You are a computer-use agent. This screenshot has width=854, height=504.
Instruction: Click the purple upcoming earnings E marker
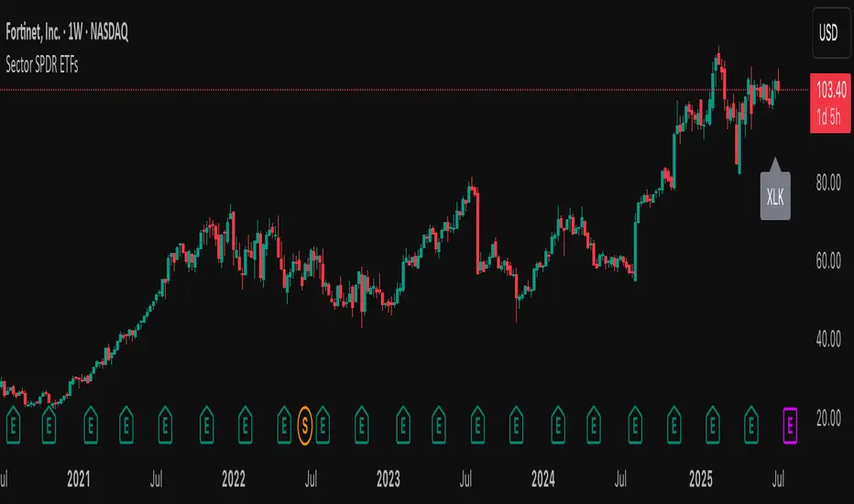coord(790,425)
